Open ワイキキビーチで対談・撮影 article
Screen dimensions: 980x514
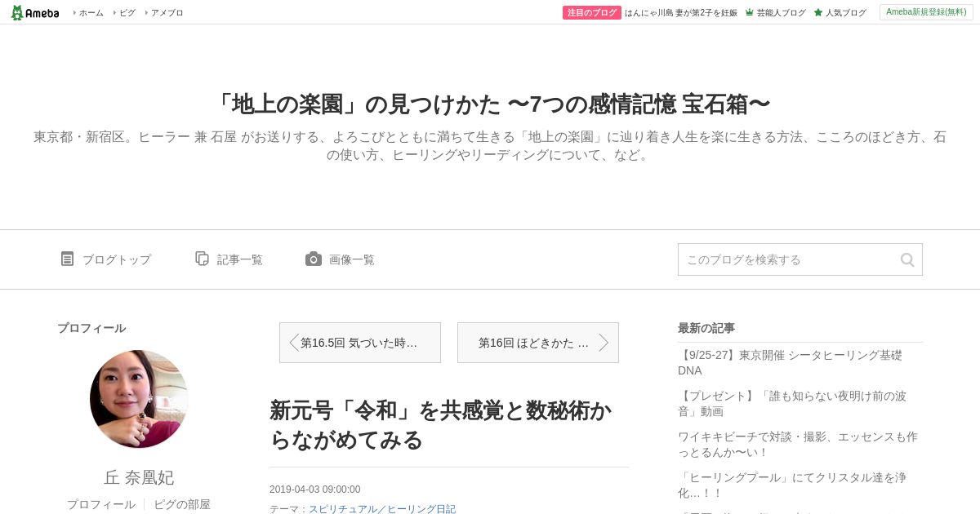pyautogui.click(x=797, y=444)
